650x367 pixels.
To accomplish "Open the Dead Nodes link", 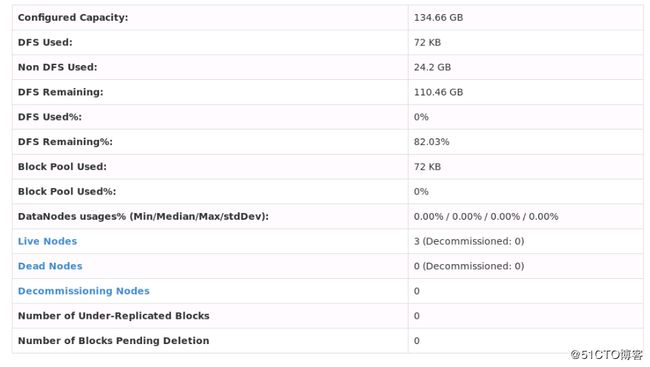I will (x=50, y=266).
